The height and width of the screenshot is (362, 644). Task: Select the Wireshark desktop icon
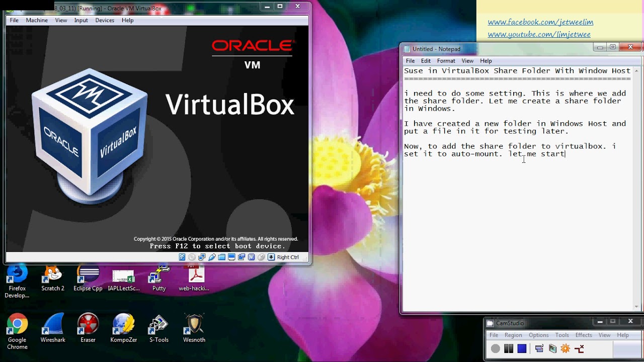(x=53, y=328)
